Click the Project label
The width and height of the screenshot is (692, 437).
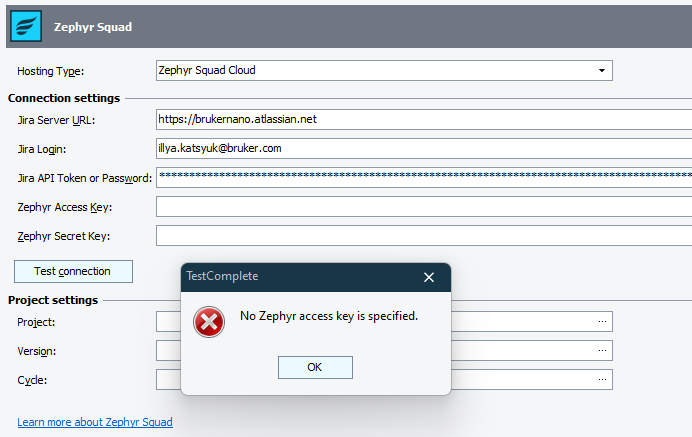[x=36, y=323]
